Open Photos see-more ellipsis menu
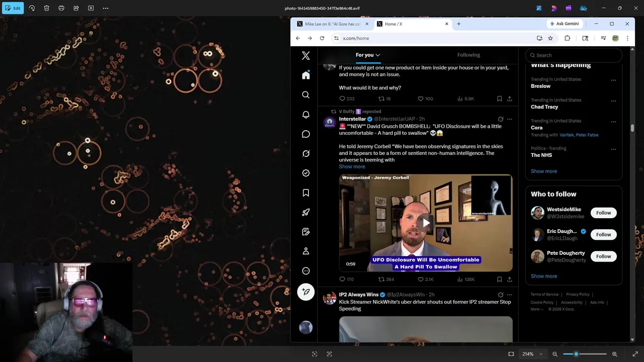 point(106,8)
